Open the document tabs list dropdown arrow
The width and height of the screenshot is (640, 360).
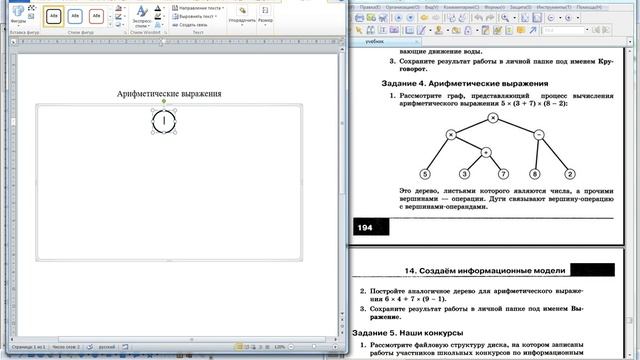630,42
